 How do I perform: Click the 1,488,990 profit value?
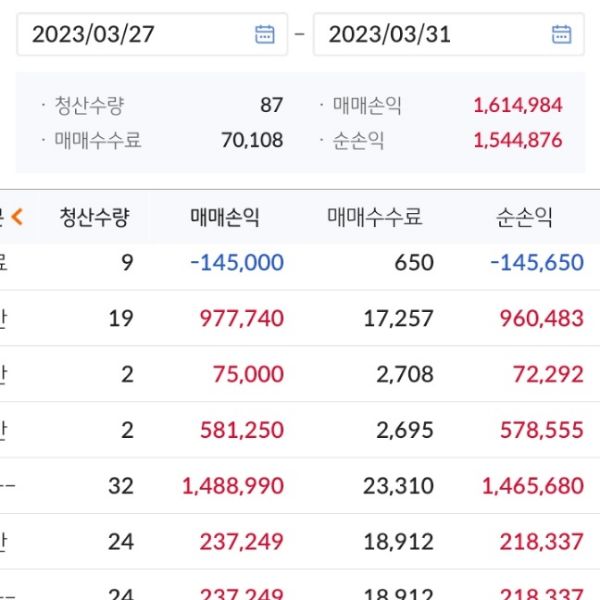coord(233,487)
